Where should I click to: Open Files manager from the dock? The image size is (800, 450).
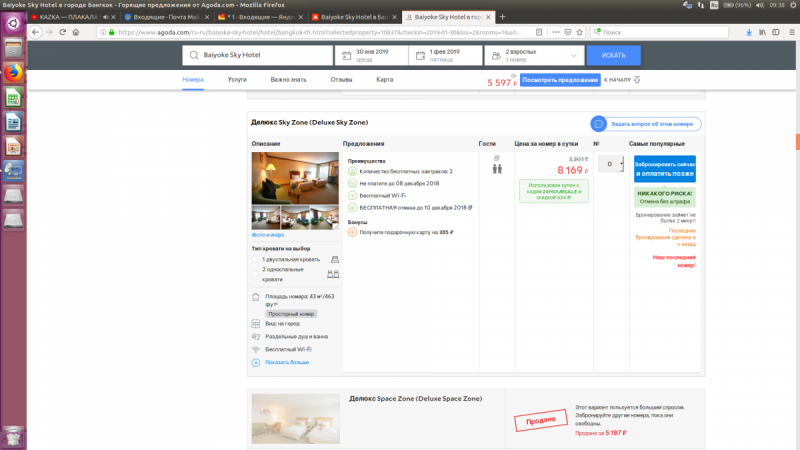(x=13, y=48)
